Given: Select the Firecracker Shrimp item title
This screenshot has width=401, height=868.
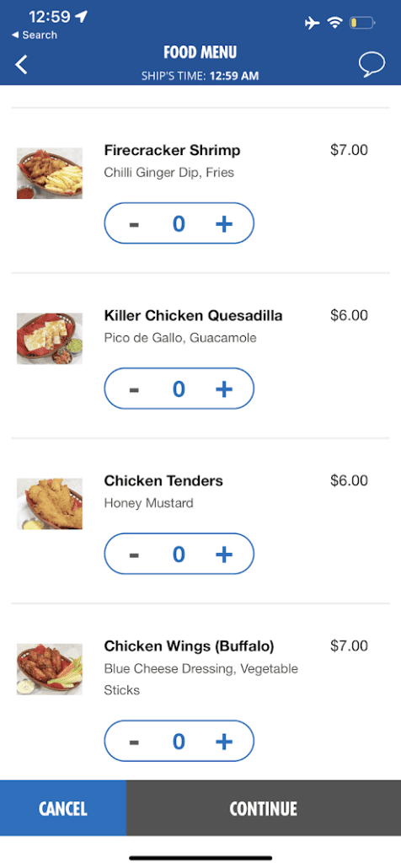Looking at the screenshot, I should (x=172, y=150).
